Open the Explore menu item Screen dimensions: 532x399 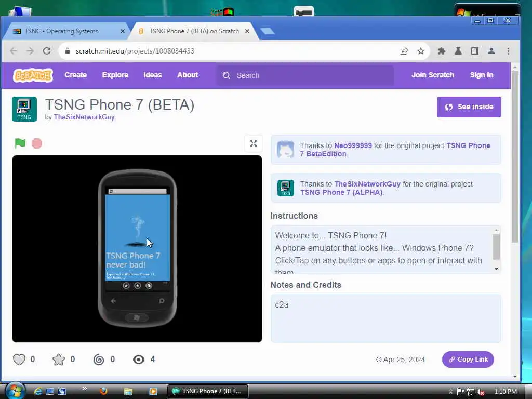(x=115, y=75)
